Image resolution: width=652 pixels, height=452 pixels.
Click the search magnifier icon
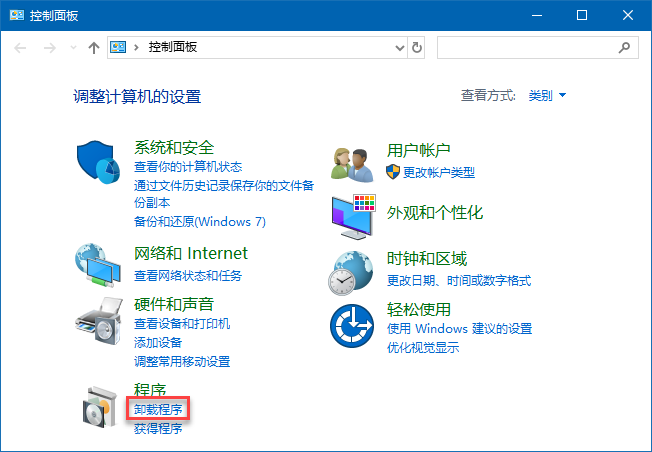624,47
